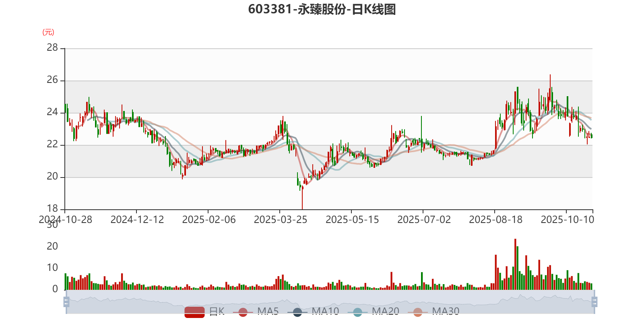This screenshot has height=322, width=644.
Task: Click the 2025-07-02 date axis label
Action: 424,220
